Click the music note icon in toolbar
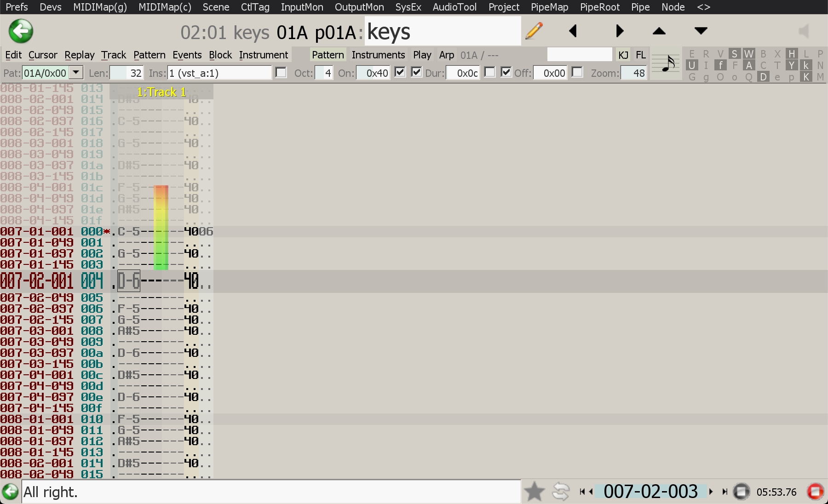The image size is (828, 504). coord(667,64)
